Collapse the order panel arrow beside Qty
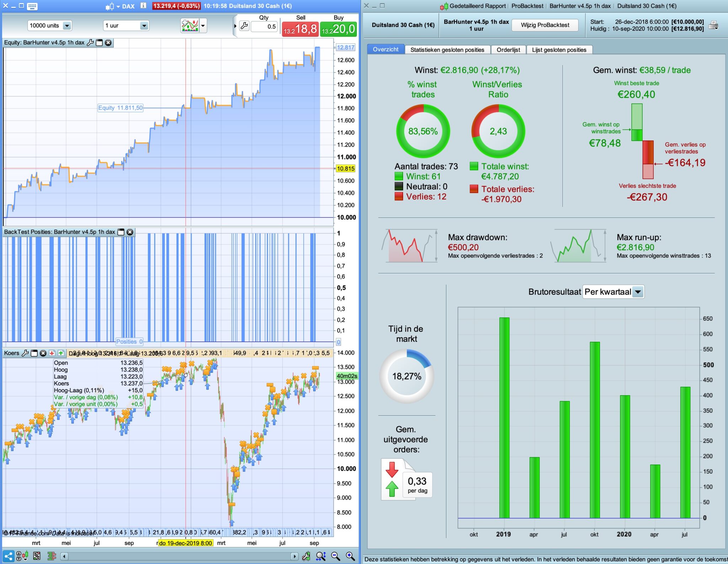 coord(235,26)
